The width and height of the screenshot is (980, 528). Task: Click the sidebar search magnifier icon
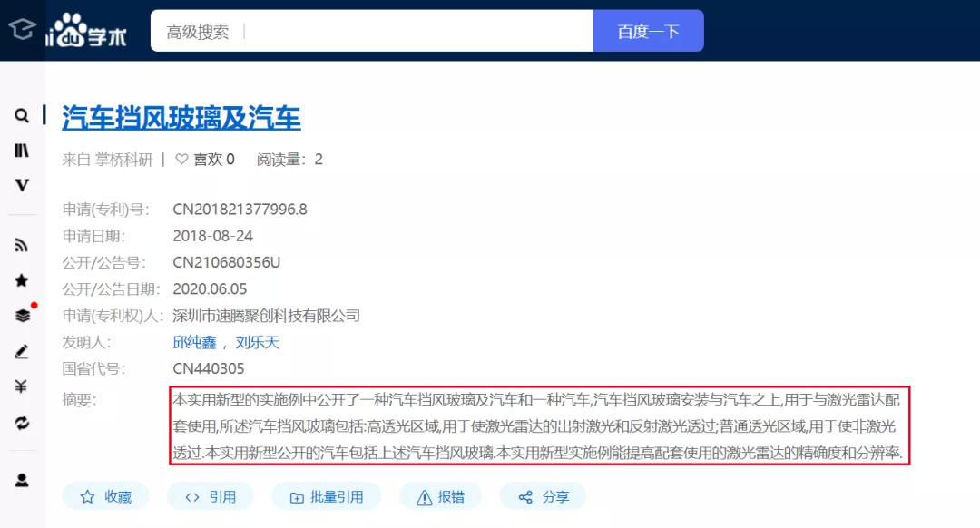(x=21, y=115)
